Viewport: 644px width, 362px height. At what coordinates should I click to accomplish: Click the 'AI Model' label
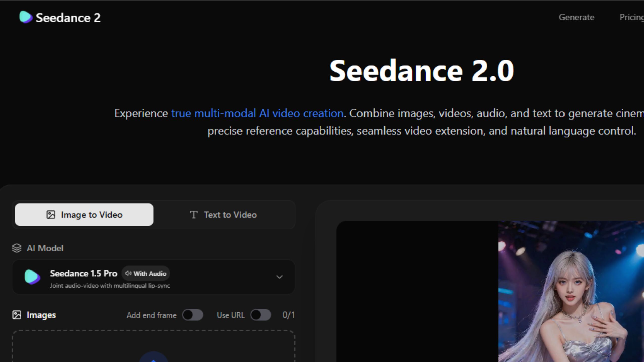[x=45, y=248]
